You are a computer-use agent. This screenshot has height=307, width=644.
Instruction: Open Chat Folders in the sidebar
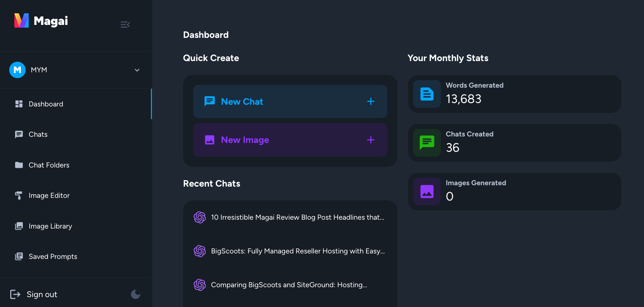(75, 165)
